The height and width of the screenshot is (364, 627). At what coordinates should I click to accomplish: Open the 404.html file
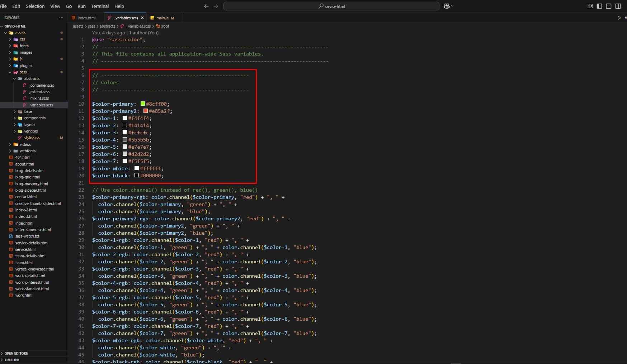[x=23, y=157]
